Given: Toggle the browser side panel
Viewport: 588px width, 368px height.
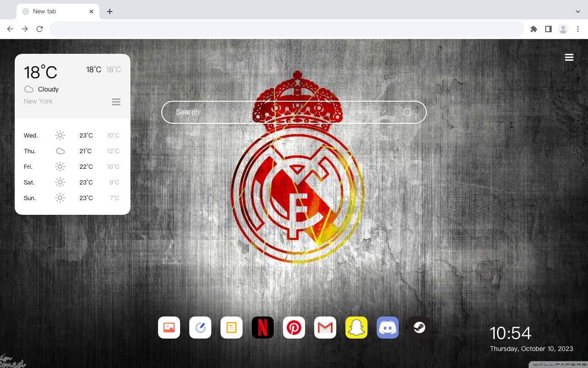Looking at the screenshot, I should [548, 29].
